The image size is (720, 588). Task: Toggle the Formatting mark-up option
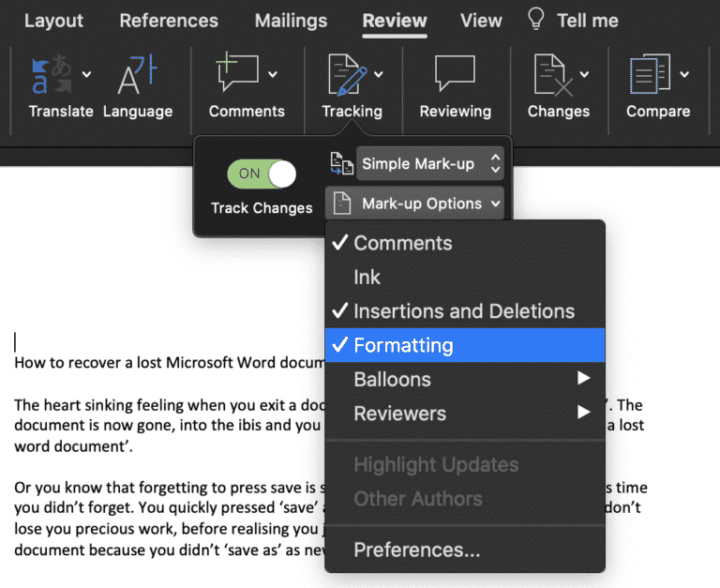pos(403,345)
